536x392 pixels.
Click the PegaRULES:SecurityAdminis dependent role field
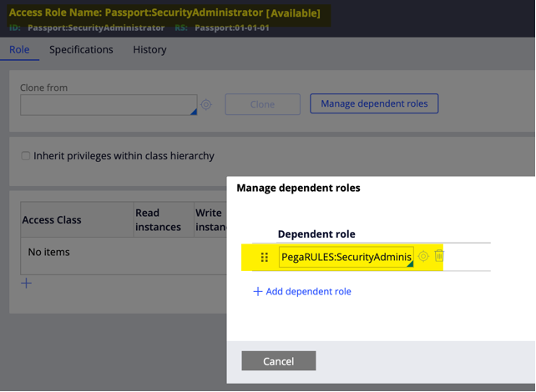click(346, 257)
